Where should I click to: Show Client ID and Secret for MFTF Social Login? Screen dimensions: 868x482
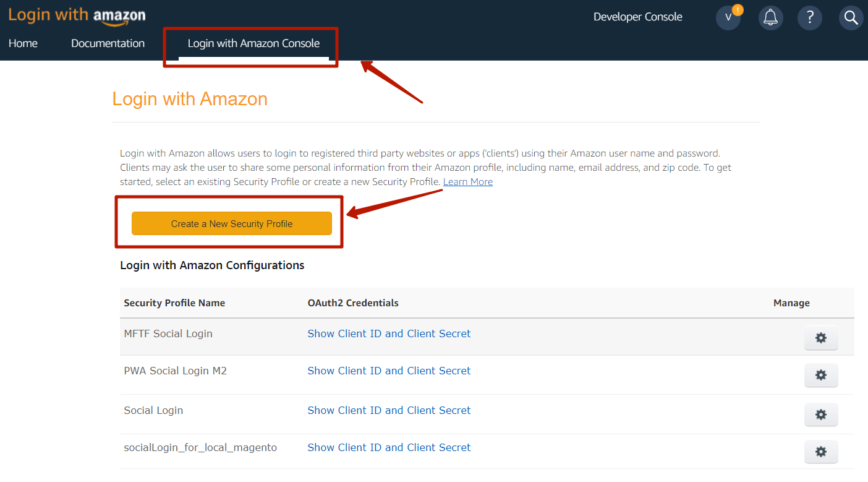click(389, 334)
